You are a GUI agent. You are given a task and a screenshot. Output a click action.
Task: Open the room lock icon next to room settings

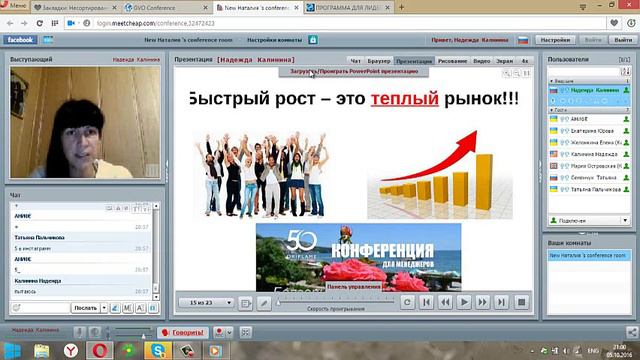click(313, 40)
